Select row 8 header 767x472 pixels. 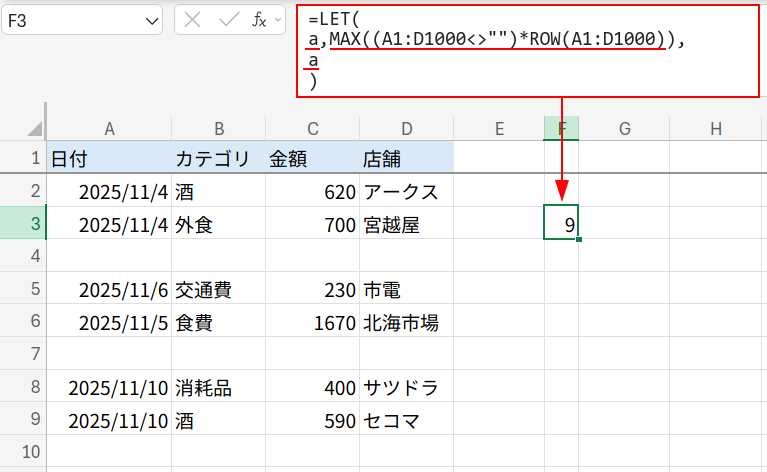click(23, 386)
